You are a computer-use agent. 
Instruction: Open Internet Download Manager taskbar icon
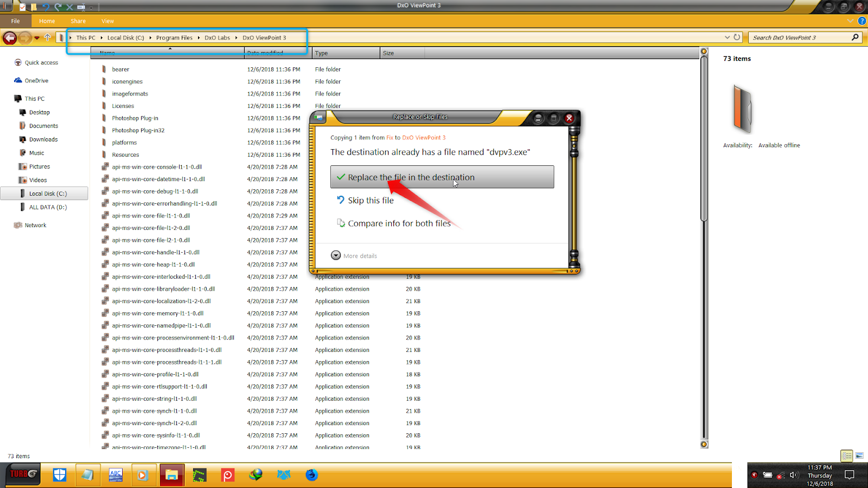coord(256,475)
